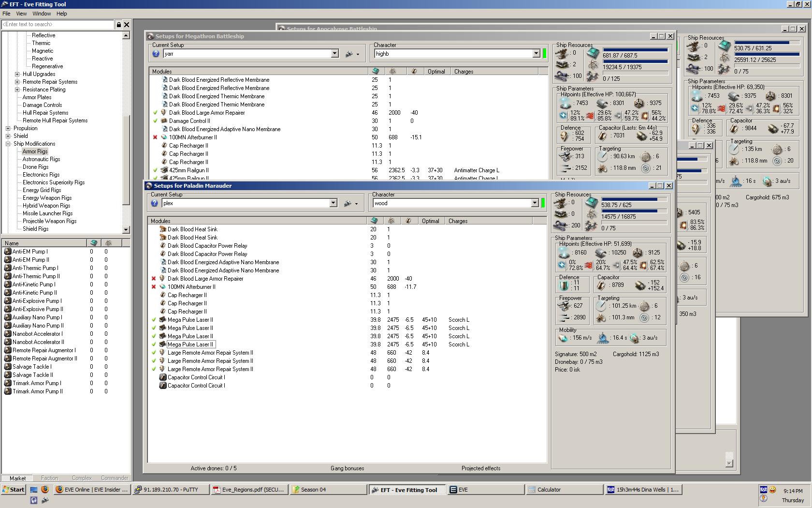Toggle Dark Blood Large Armor Repairer state in Megathron
The image size is (812, 508).
coord(155,113)
